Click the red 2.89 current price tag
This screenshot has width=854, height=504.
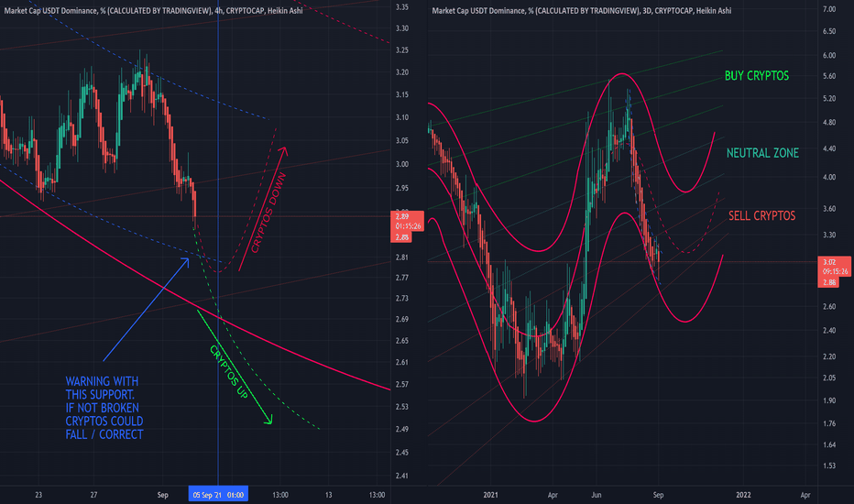(402, 216)
